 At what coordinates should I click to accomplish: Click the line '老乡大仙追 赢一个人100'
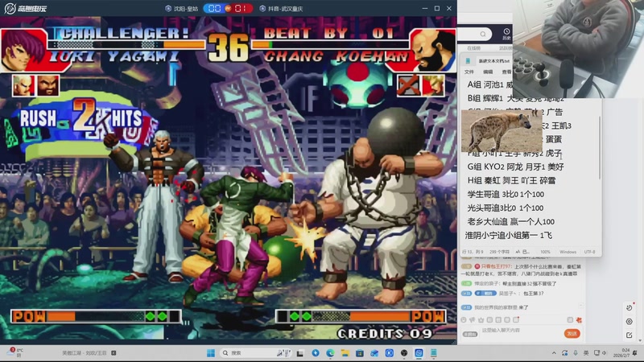[511, 222]
